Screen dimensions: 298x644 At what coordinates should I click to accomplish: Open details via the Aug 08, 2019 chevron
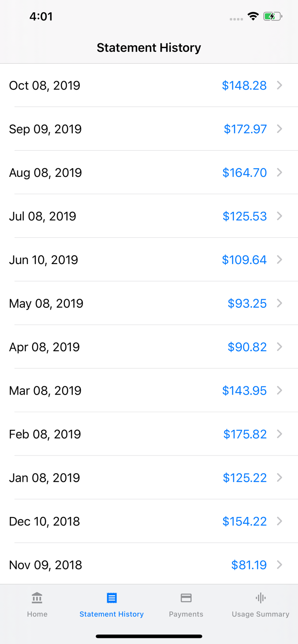pos(280,172)
